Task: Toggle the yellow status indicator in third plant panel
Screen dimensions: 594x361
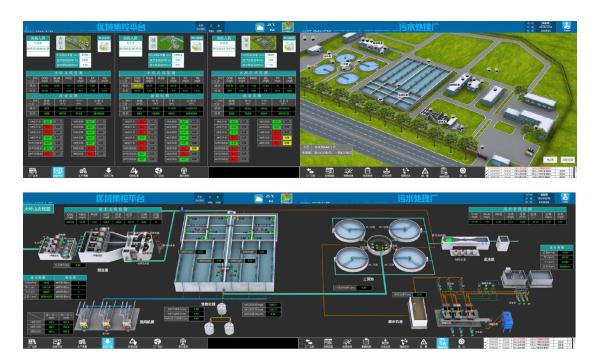Action: click(x=287, y=138)
